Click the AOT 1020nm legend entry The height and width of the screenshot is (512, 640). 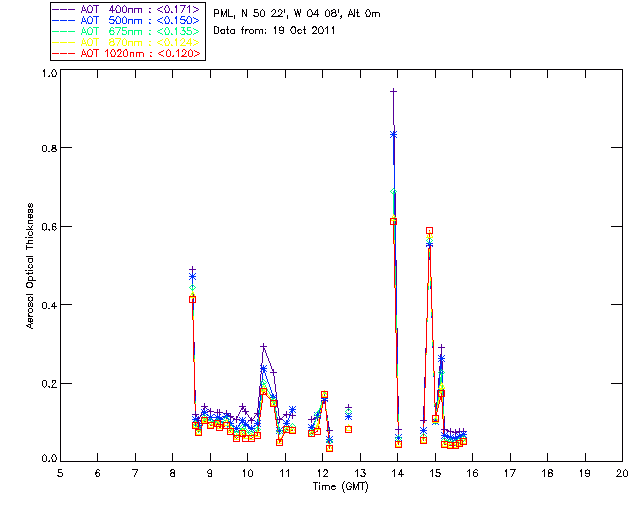(x=127, y=53)
